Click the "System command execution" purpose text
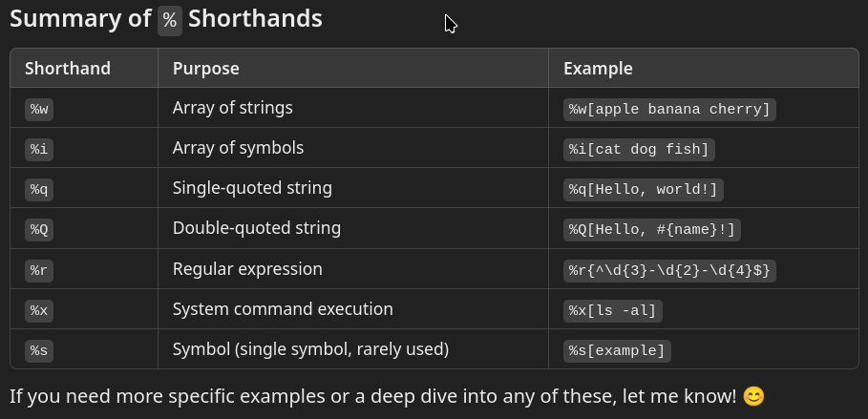The image size is (868, 419). (x=283, y=309)
